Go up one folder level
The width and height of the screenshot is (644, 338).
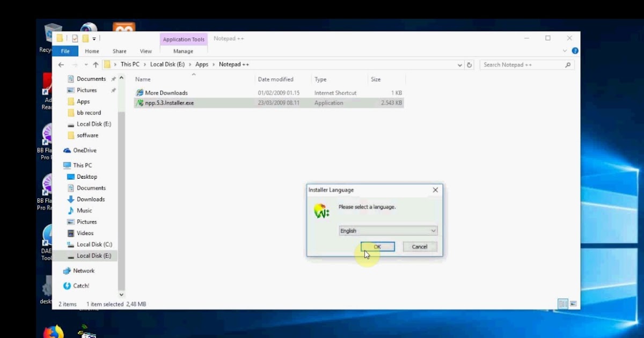tap(96, 64)
